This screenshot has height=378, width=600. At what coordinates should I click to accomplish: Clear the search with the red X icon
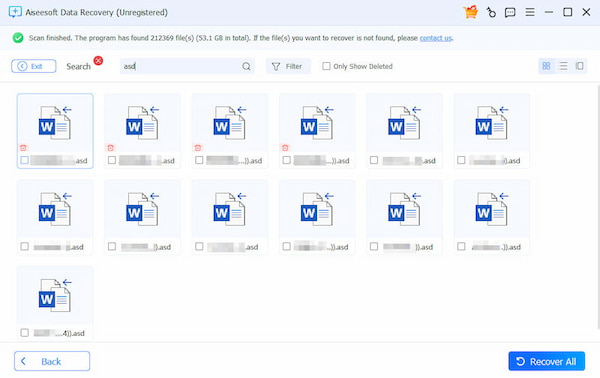[x=98, y=60]
